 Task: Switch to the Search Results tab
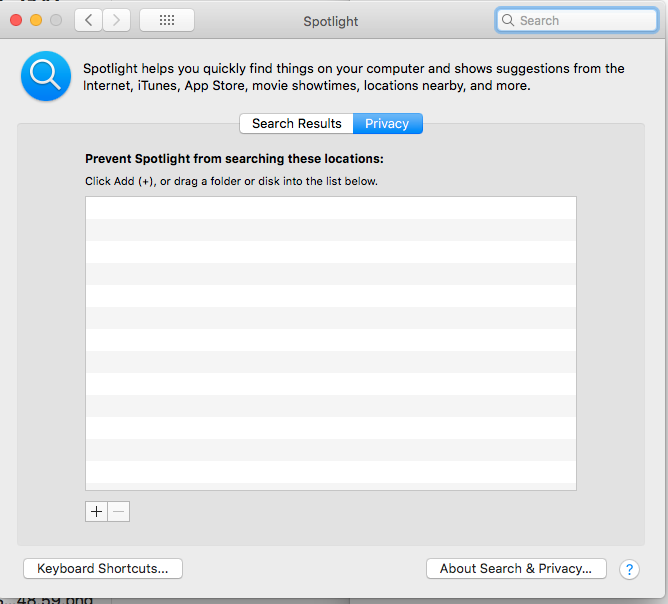[297, 124]
